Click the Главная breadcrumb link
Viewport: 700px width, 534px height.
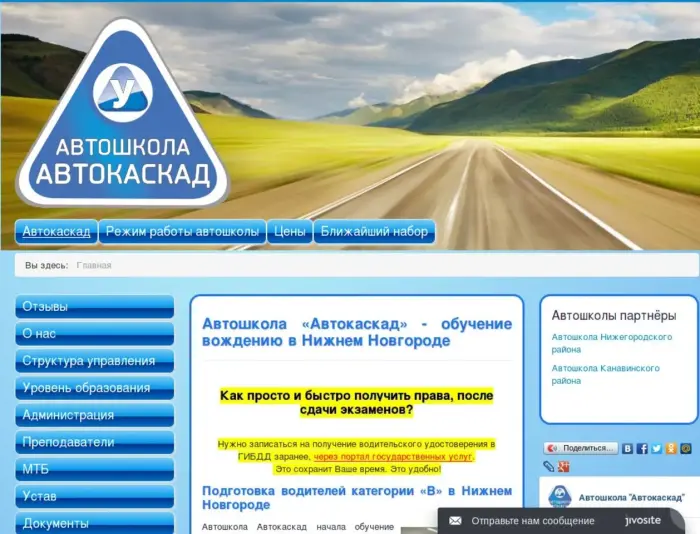tap(94, 265)
